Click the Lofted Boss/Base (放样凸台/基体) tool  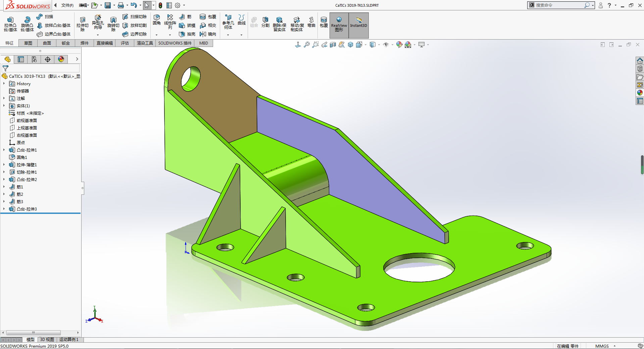[54, 25]
